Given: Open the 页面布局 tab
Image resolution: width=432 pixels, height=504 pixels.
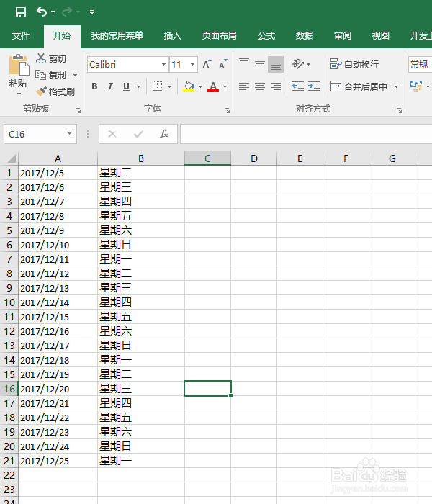Looking at the screenshot, I should (219, 36).
